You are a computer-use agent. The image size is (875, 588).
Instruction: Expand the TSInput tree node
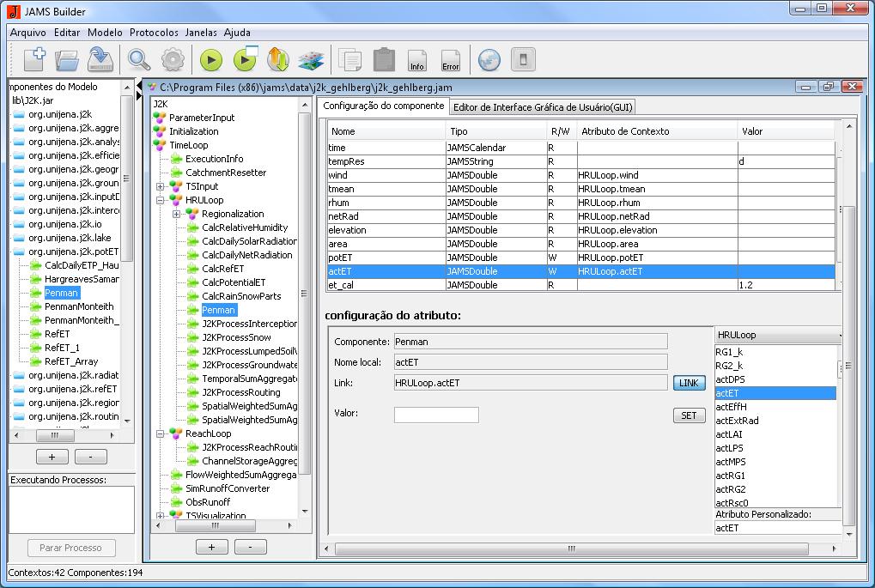point(161,186)
